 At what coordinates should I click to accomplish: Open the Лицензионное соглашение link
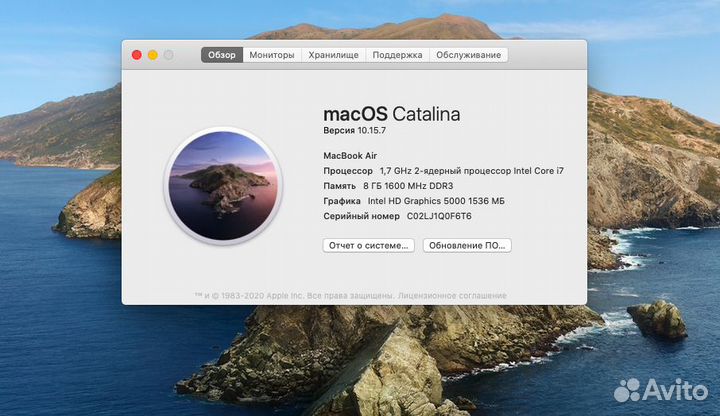click(x=452, y=296)
